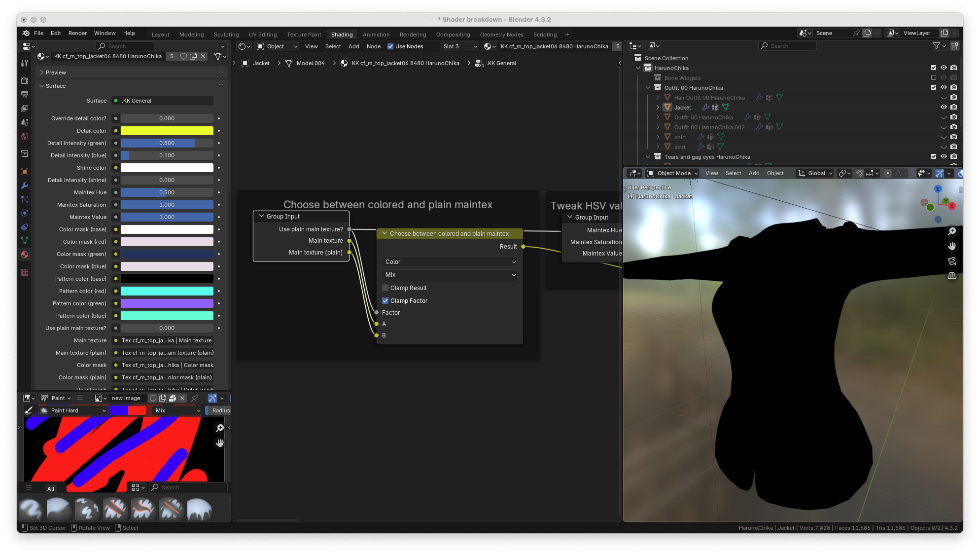980x554 pixels.
Task: Uncheck the Use Nodes checkbox
Action: click(390, 46)
